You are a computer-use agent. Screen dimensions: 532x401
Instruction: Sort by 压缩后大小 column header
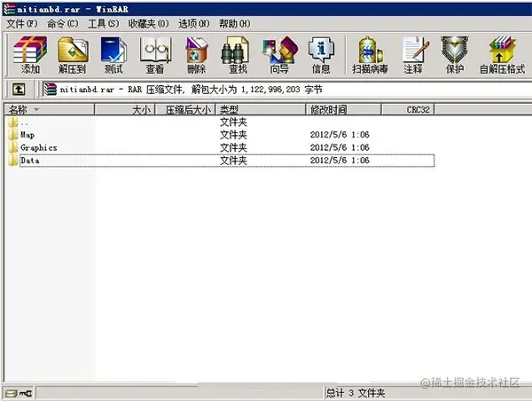[185, 110]
